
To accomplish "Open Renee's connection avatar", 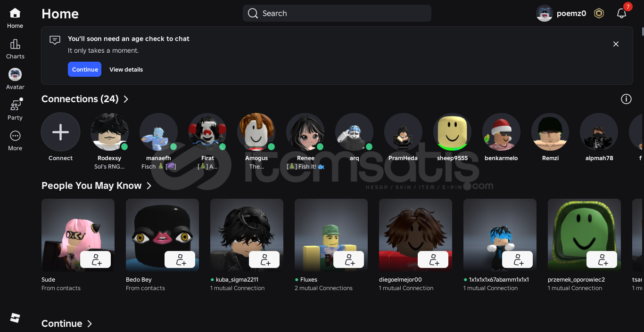I will tap(305, 132).
